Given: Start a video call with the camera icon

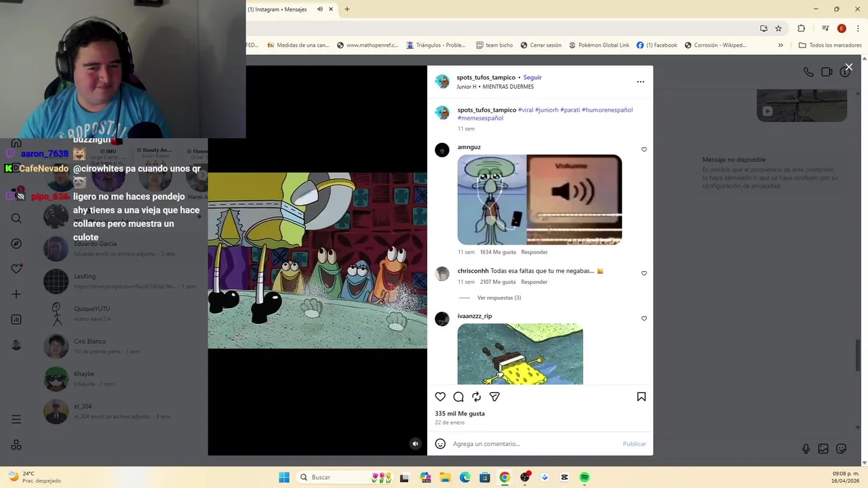Looking at the screenshot, I should 827,72.
